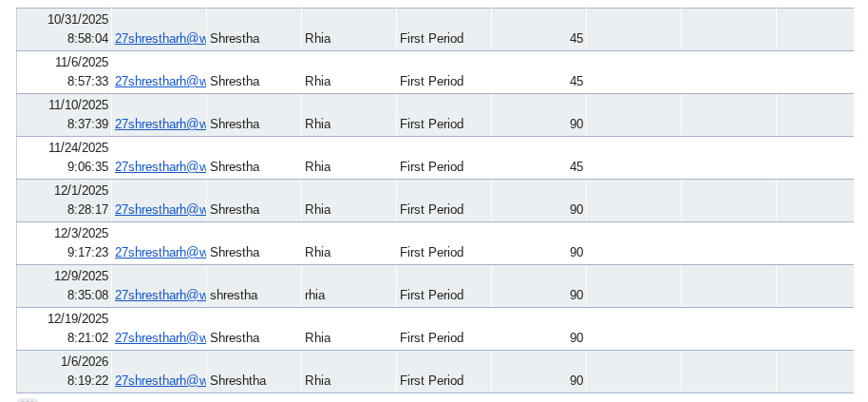Click the 11/24/2025 9:06:35 timestamp cell
The width and height of the screenshot is (868, 402).
65,158
